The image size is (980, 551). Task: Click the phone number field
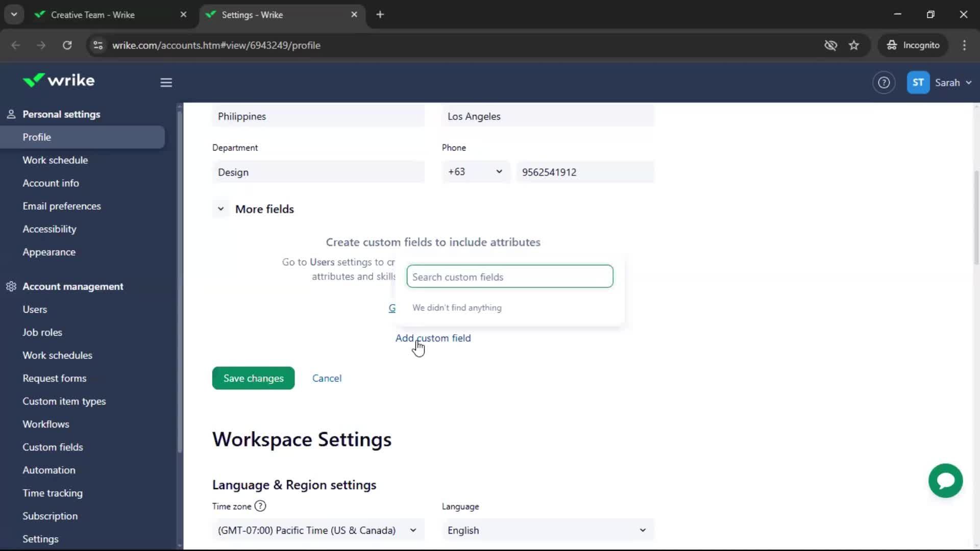(x=585, y=172)
